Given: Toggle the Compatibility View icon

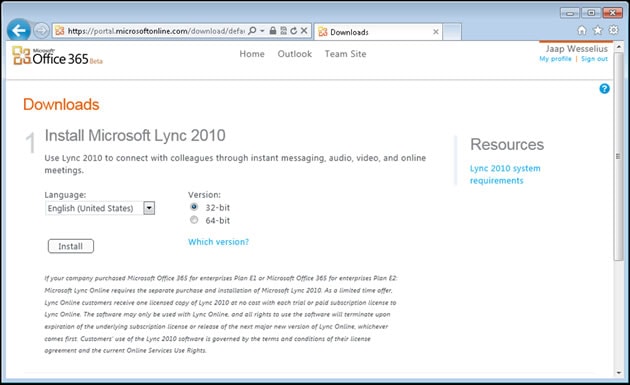Looking at the screenshot, I should coord(284,31).
